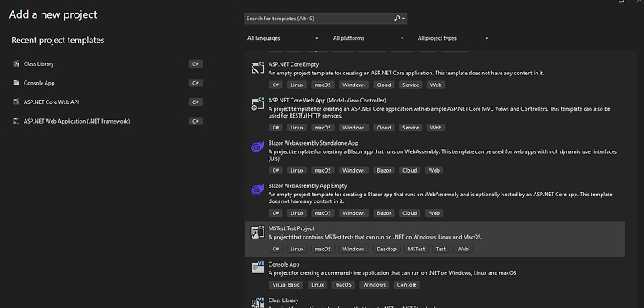This screenshot has width=644, height=308.
Task: Click the Cloud tag under ASP.NET Core Empty
Action: tap(384, 85)
